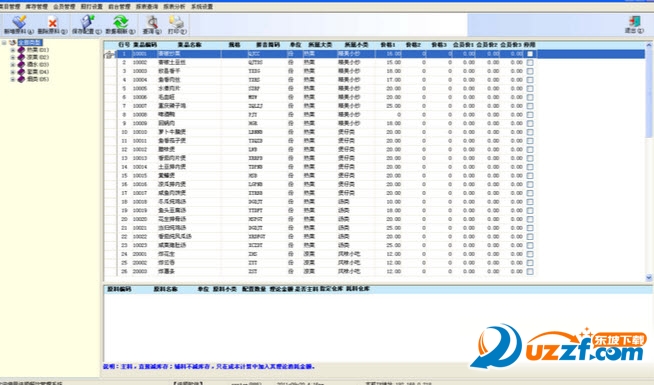Open the 厨打设置 kitchen print menu
The height and width of the screenshot is (385, 654).
(x=91, y=7)
